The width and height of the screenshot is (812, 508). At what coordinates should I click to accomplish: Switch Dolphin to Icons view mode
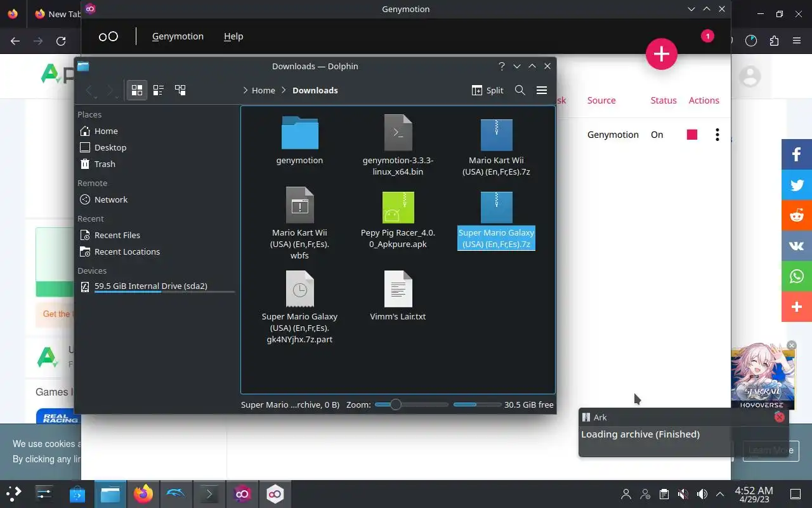(x=137, y=90)
